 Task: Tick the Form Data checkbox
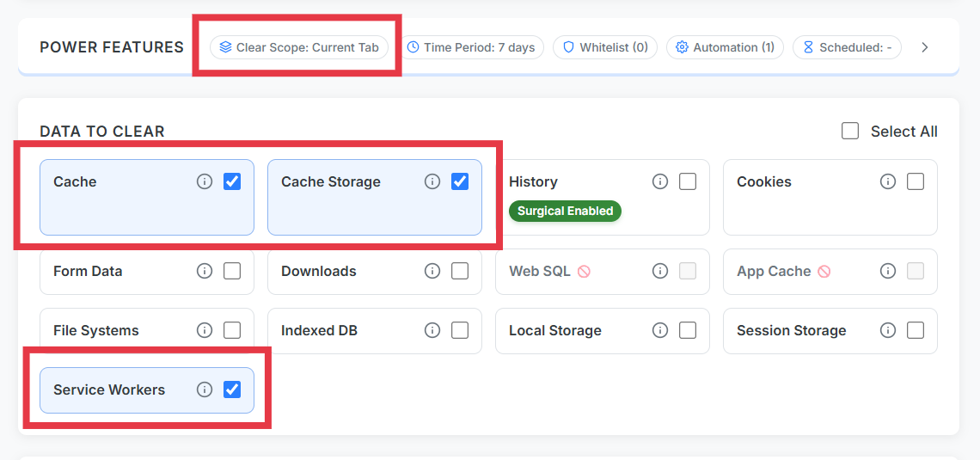[232, 271]
